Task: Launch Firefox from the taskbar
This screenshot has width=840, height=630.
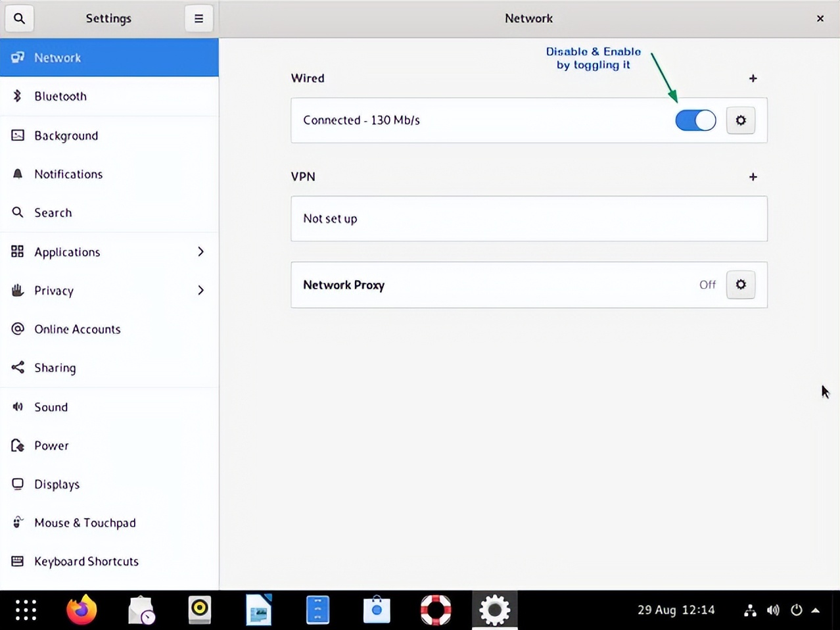Action: pos(82,610)
